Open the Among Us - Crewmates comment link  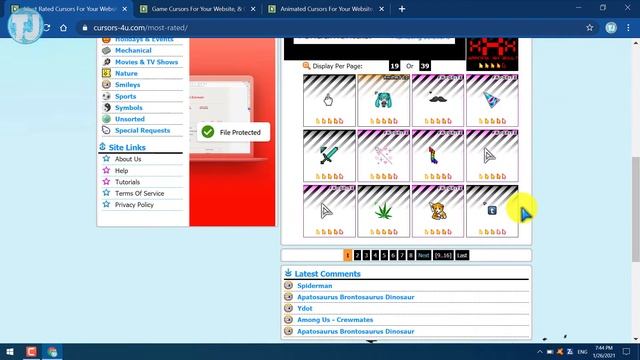[335, 320]
